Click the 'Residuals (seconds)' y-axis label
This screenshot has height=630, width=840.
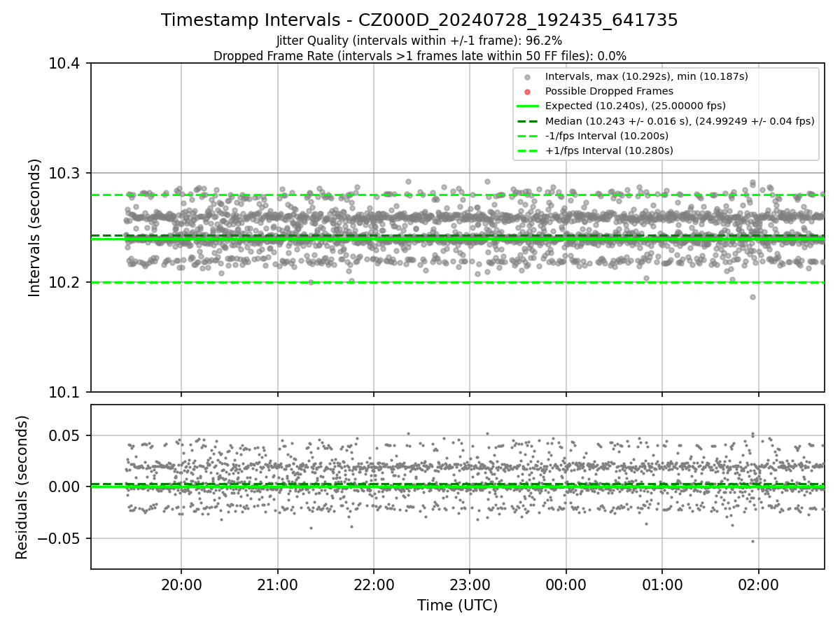point(22,487)
